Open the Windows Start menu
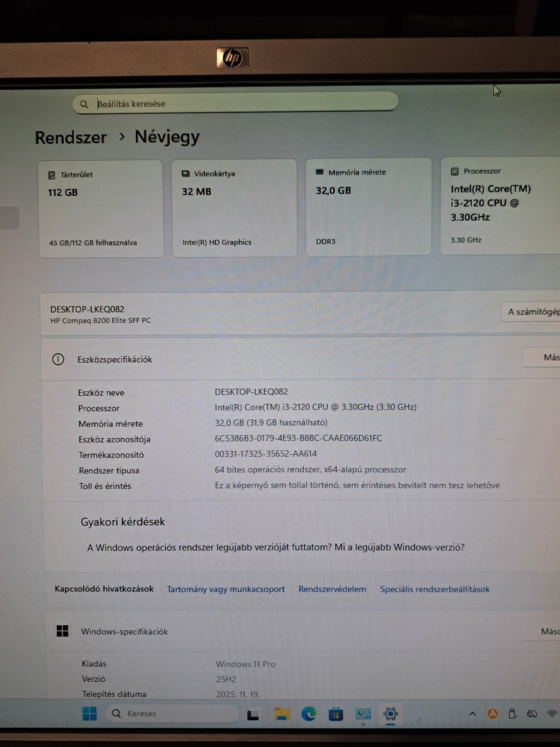This screenshot has width=560, height=747. click(90, 714)
